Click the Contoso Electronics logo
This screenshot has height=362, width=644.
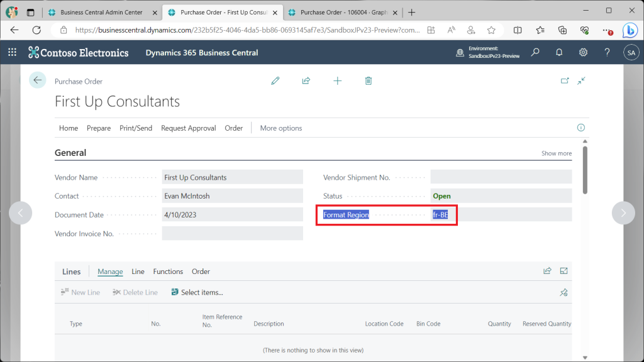click(x=78, y=53)
